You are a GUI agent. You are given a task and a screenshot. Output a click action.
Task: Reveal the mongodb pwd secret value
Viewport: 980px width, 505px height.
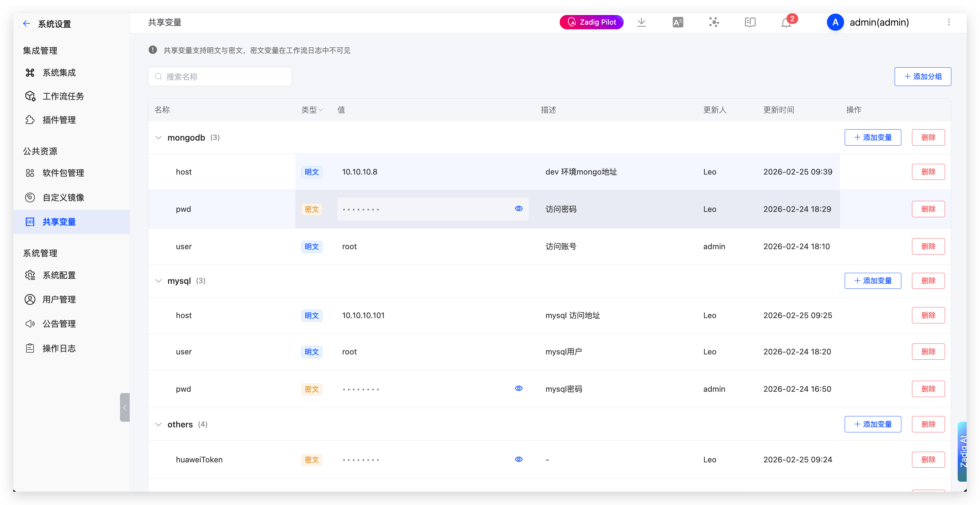(519, 209)
